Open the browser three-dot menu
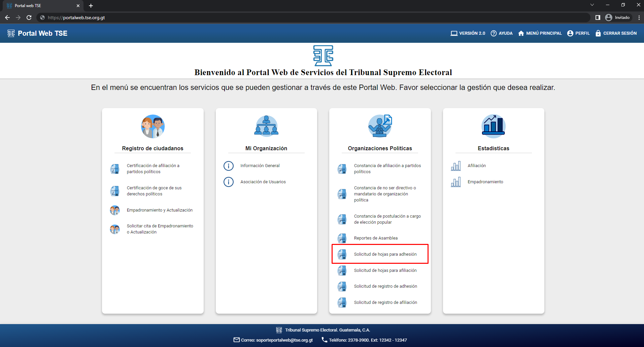This screenshot has height=347, width=644. point(639,18)
